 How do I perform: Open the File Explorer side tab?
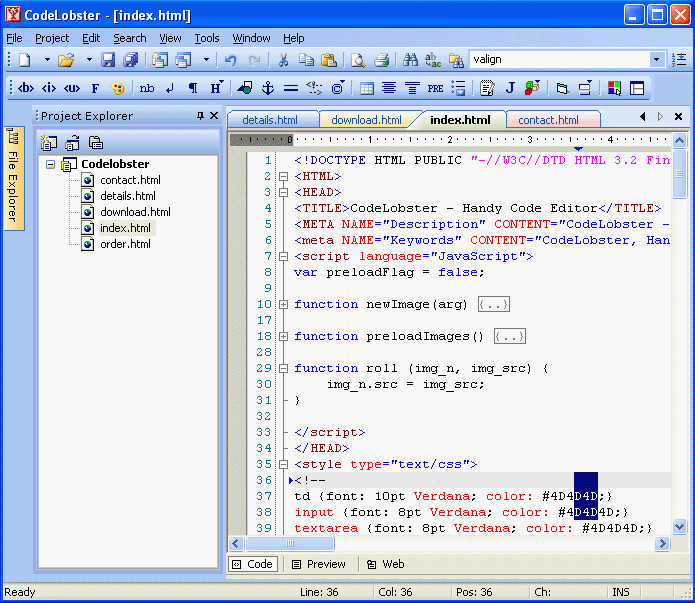(13, 179)
